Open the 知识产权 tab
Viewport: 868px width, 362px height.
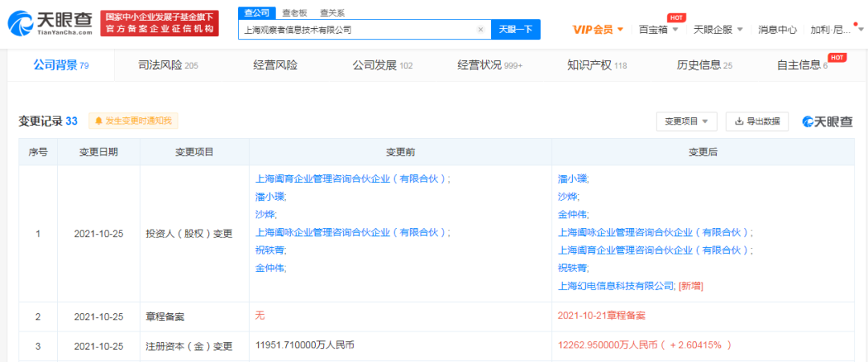click(x=596, y=65)
